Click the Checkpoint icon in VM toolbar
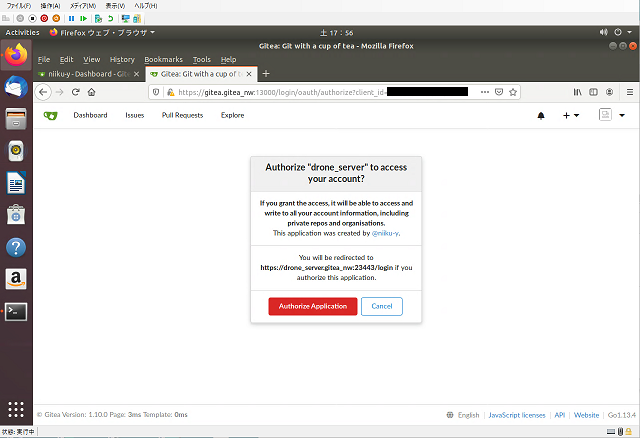Screen dimensions: 640x438 98,18
